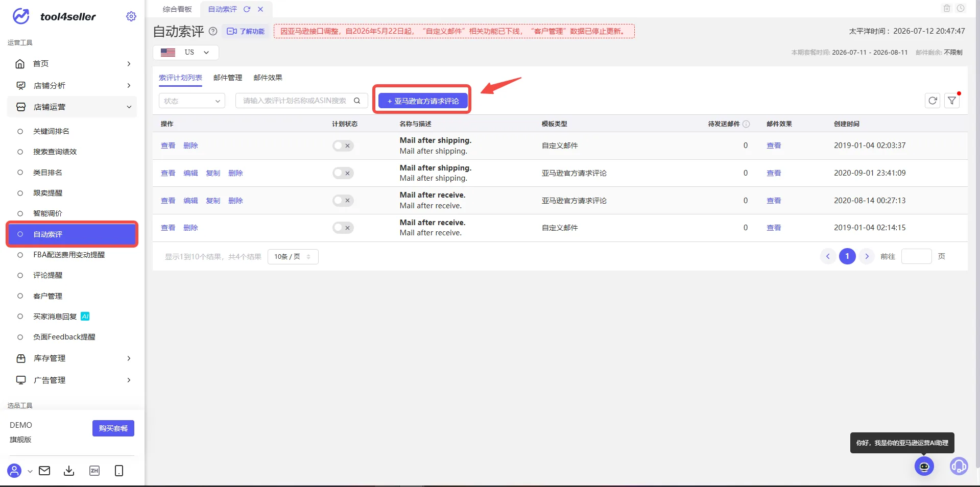Click the 首页 home icon

pyautogui.click(x=20, y=64)
